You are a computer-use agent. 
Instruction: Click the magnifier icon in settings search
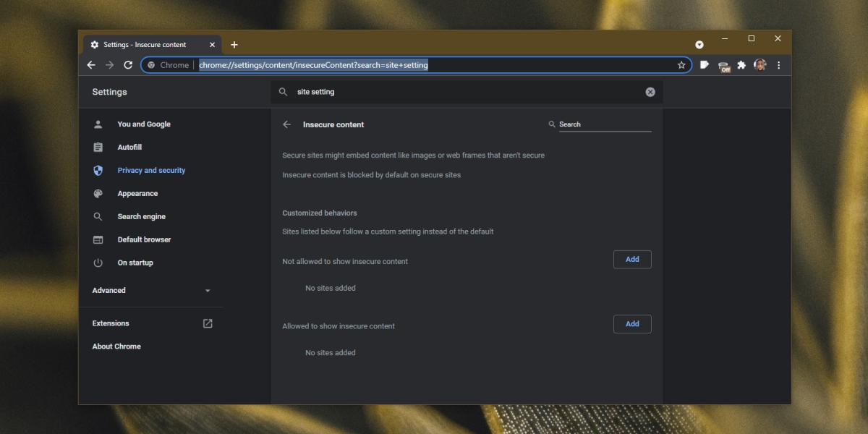pyautogui.click(x=284, y=92)
